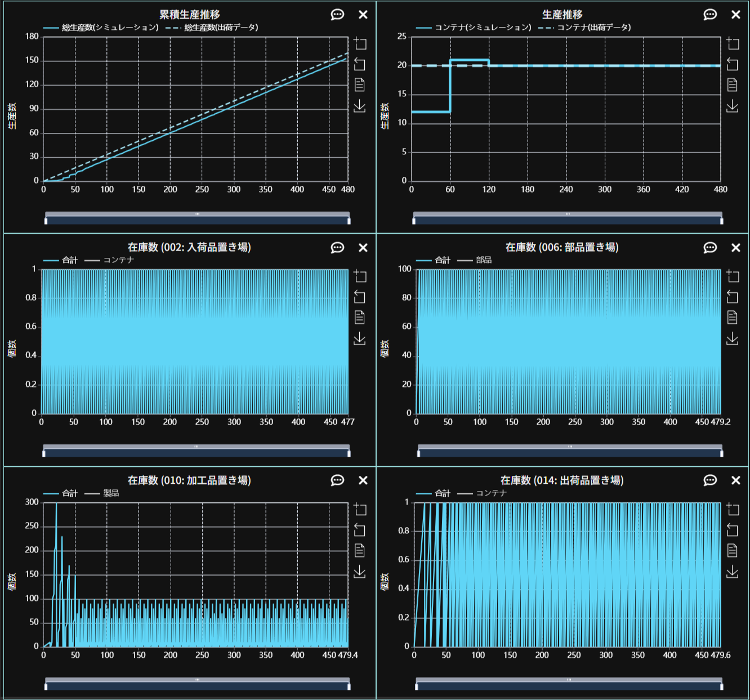This screenshot has height=700, width=750.
Task: Click zoom reset icon on 累積生産推移 chart
Action: point(360,64)
